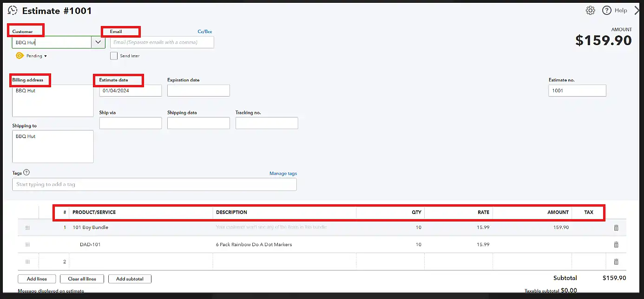Screen dimensions: 644x299
Task: Click the 101 Boy Bundle product cell
Action: 141,227
